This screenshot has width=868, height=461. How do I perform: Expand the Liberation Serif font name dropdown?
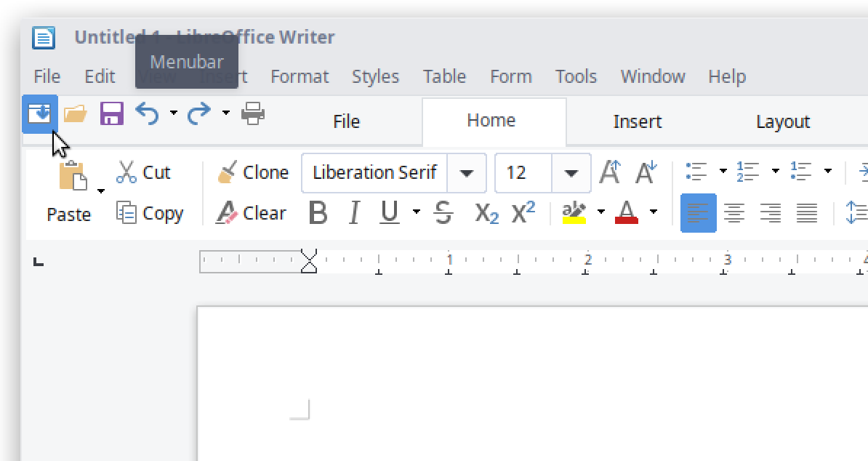[467, 173]
